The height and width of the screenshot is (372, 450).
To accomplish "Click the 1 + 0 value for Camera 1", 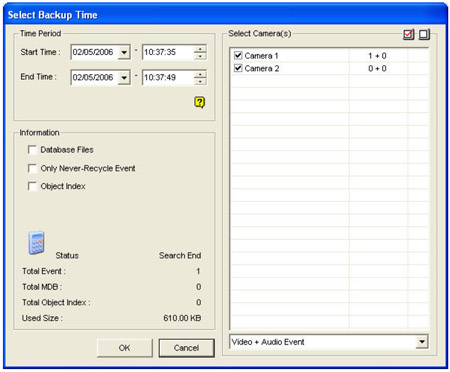I will click(x=377, y=56).
